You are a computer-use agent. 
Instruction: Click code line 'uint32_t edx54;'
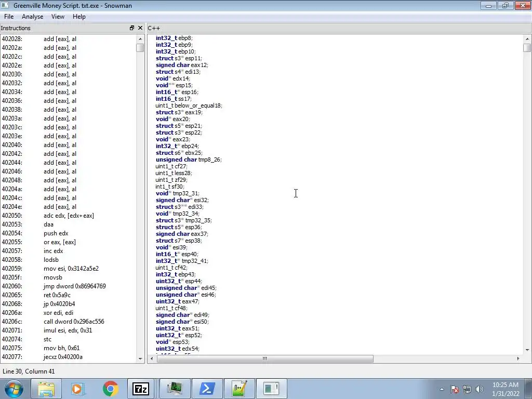coord(178,349)
